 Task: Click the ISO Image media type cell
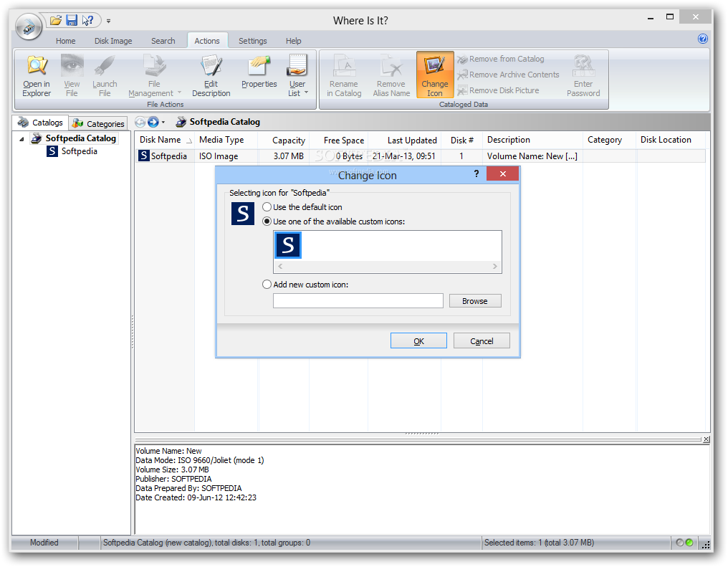tap(219, 156)
